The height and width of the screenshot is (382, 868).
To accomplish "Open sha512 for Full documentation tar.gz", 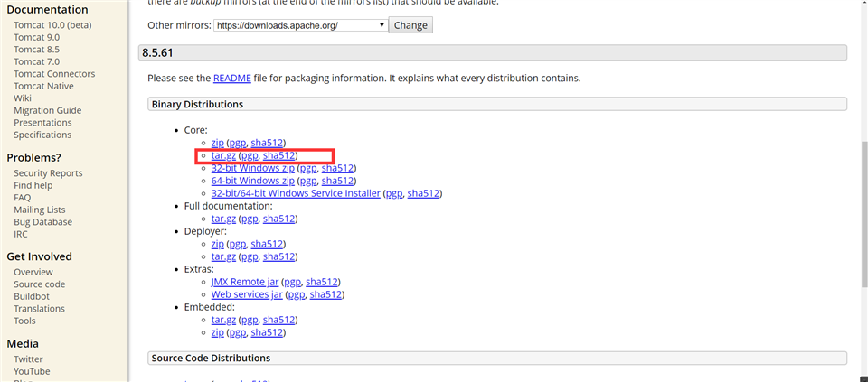I will pyautogui.click(x=279, y=219).
